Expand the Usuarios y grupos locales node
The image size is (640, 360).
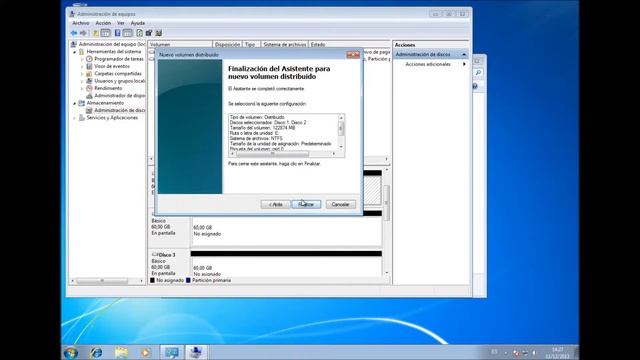click(x=82, y=82)
